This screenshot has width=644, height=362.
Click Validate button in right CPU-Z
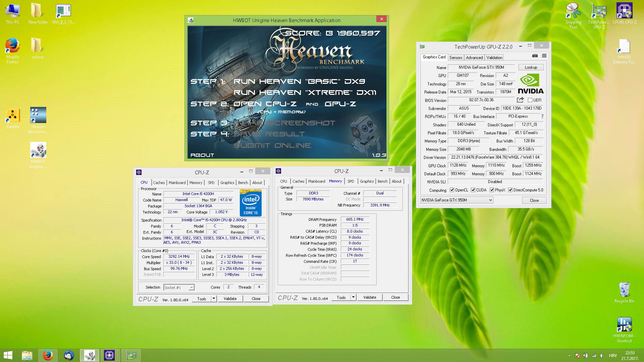(370, 297)
